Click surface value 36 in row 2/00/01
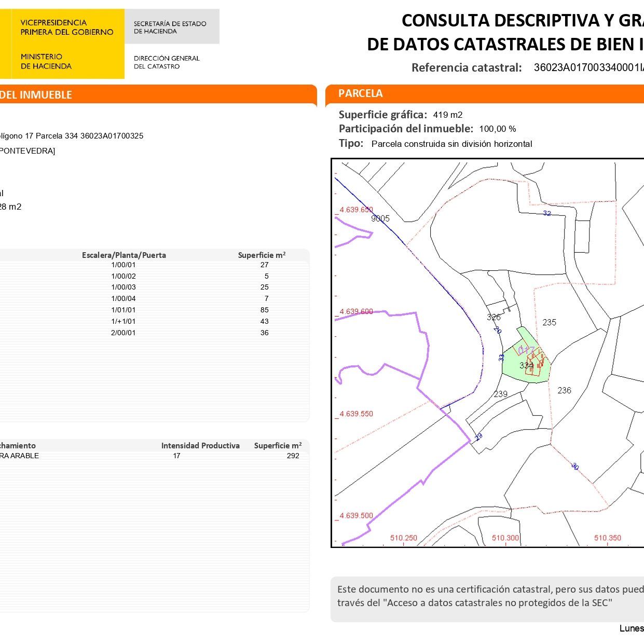The image size is (644, 644). pos(265,333)
